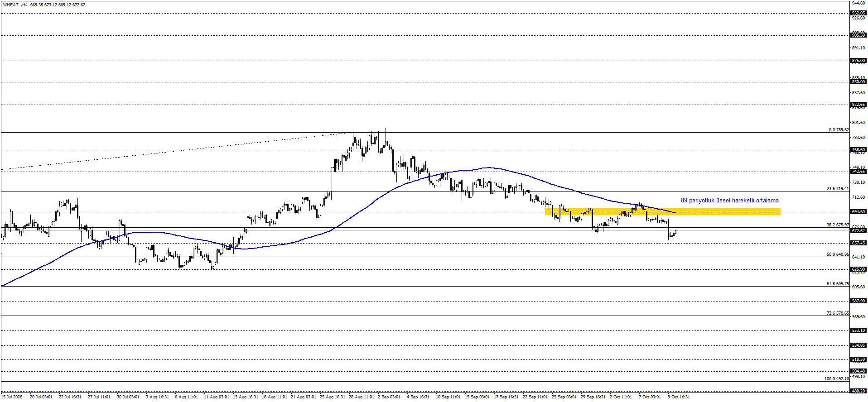Select the 61.8 605.75 Fibonacci level label
Viewport: 868px width, 402px height.
click(x=838, y=284)
